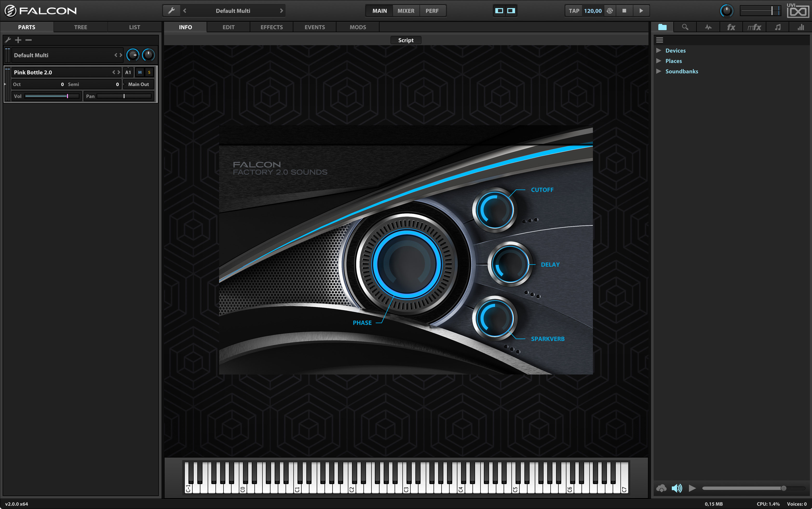The width and height of the screenshot is (812, 509).
Task: Switch to the EFFECTS tab
Action: point(272,27)
